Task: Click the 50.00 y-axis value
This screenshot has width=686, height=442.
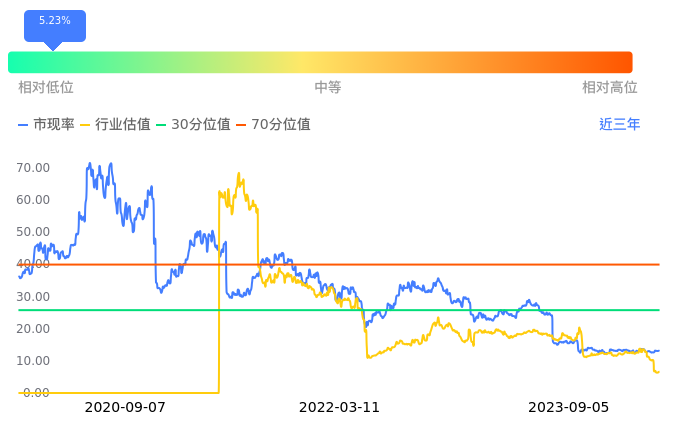Action: pos(33,232)
